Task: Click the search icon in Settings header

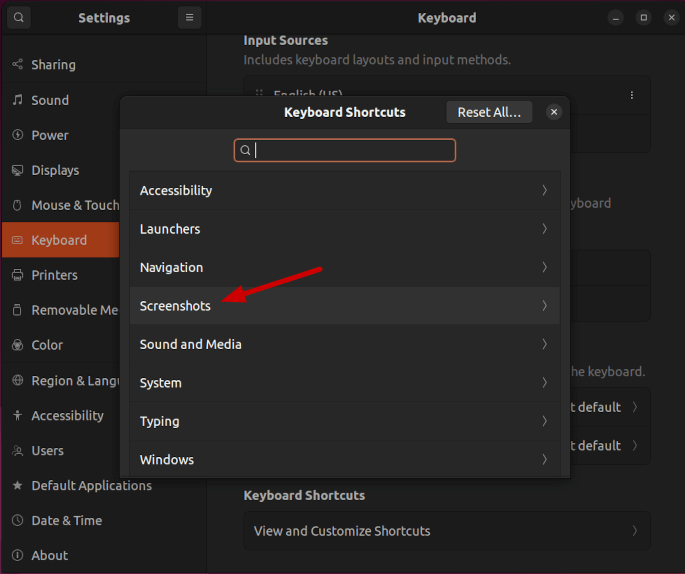Action: pyautogui.click(x=20, y=18)
